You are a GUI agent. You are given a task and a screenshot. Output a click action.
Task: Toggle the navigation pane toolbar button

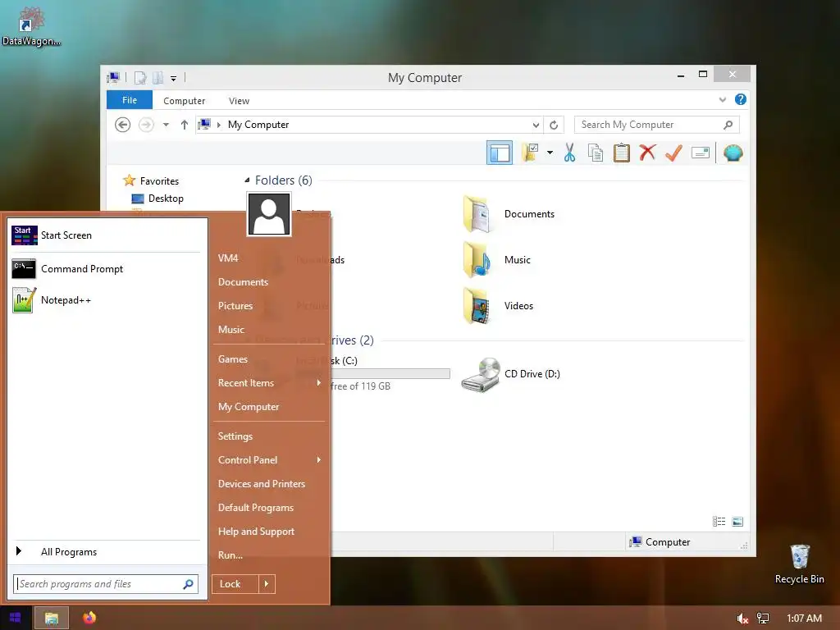point(500,153)
